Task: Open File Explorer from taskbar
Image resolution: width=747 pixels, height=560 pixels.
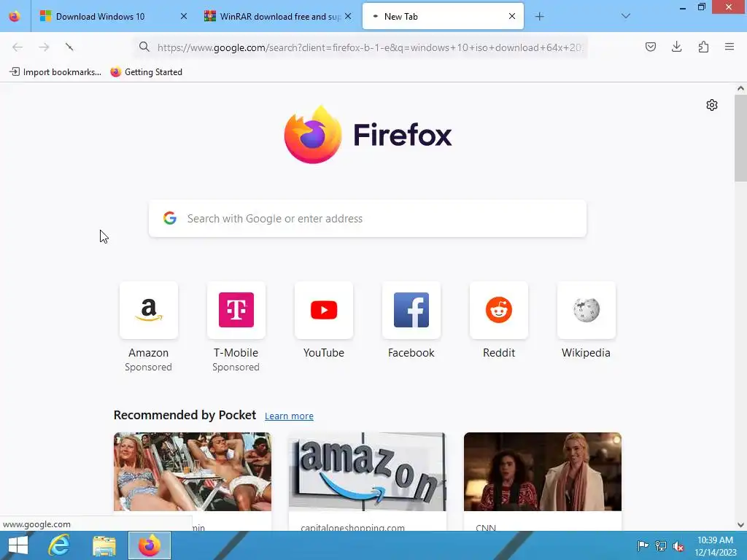Action: 104,545
